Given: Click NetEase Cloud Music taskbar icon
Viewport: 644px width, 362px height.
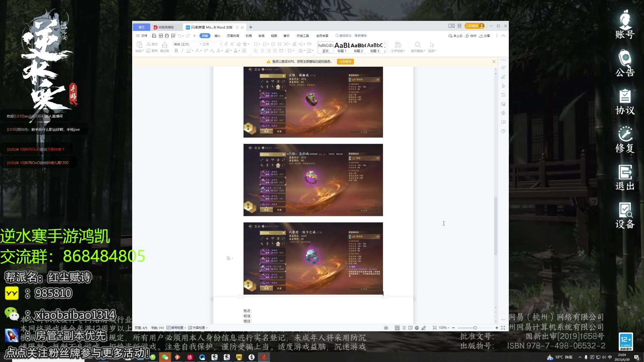Looking at the screenshot, I should pos(190,357).
